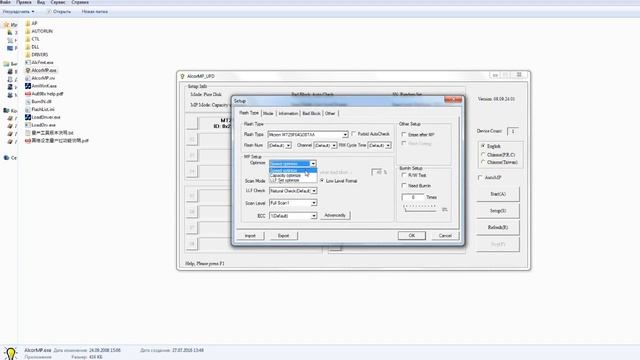Select the FlashList.ini file icon
The height and width of the screenshot is (360, 640).
tap(28, 109)
